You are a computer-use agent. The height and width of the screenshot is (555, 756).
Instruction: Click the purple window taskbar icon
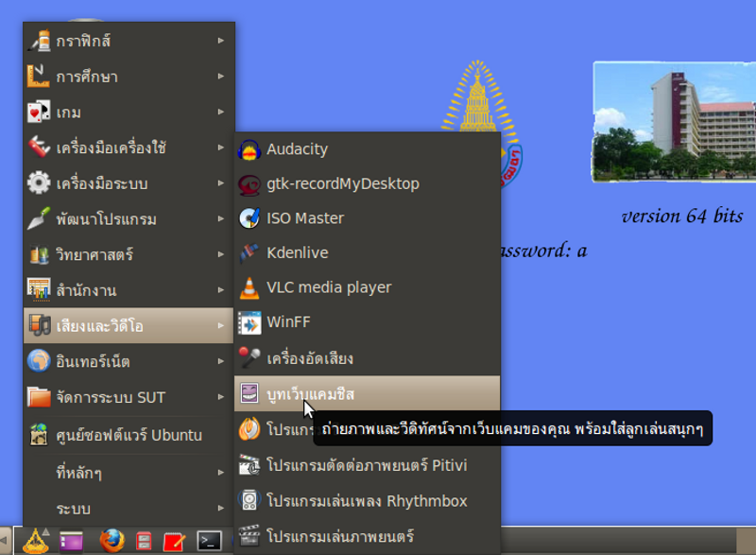(x=71, y=541)
